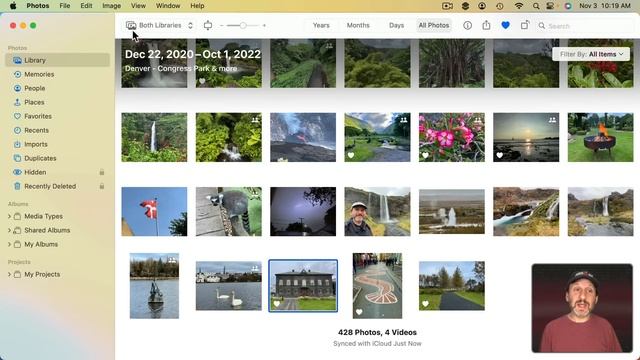
Task: Open the Info button in toolbar
Action: pos(467,25)
